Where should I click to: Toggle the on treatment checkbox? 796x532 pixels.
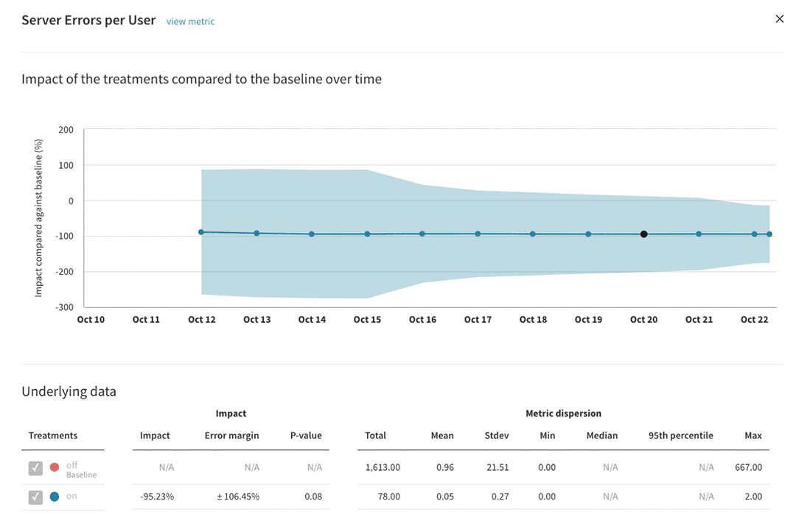coord(35,497)
